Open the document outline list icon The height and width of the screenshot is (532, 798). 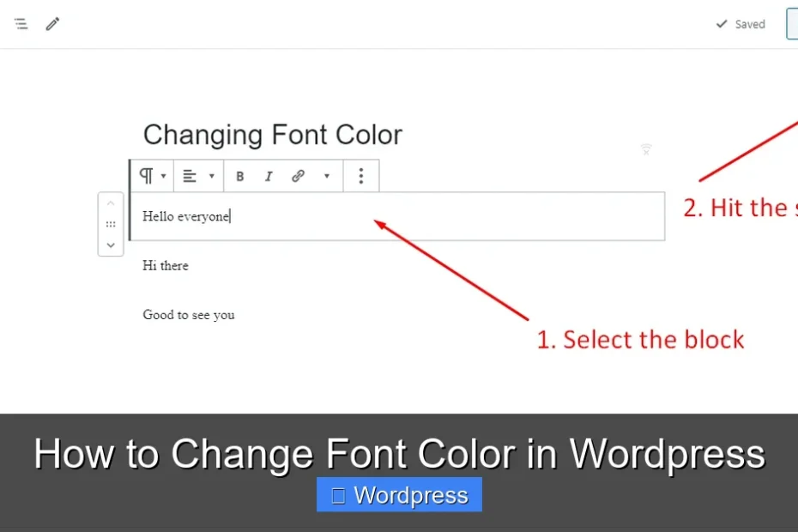[21, 23]
